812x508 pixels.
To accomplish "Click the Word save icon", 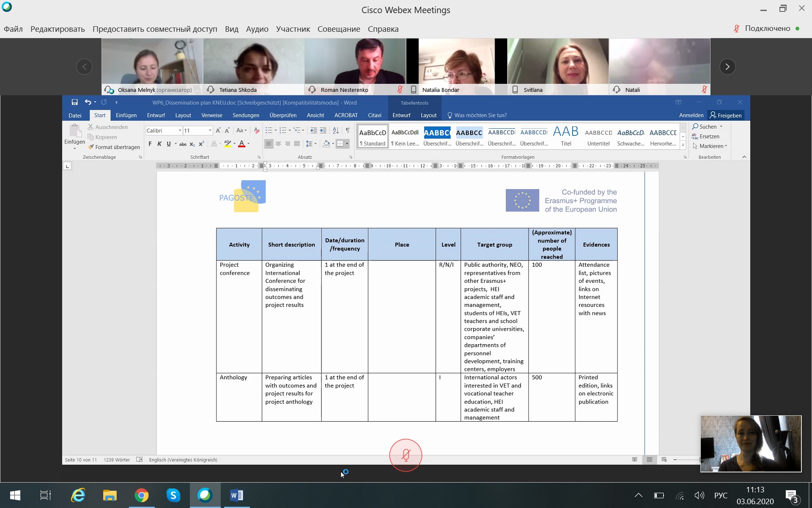I will tap(74, 102).
